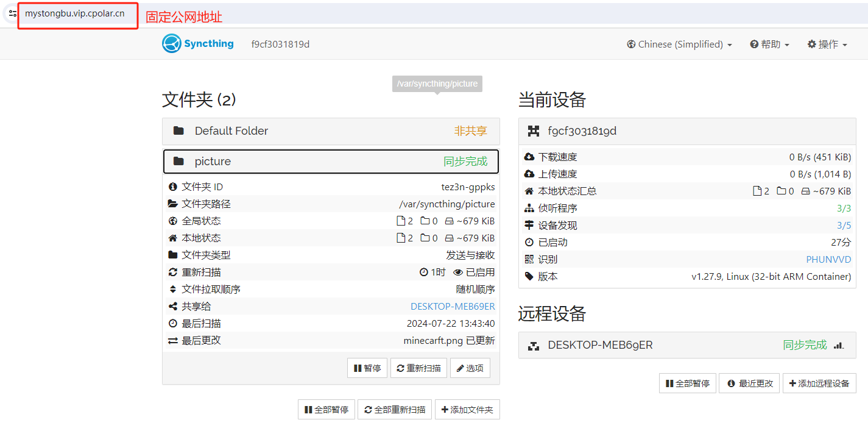The image size is (868, 442).
Task: Click the globe icon next to 全局状态
Action: [173, 221]
